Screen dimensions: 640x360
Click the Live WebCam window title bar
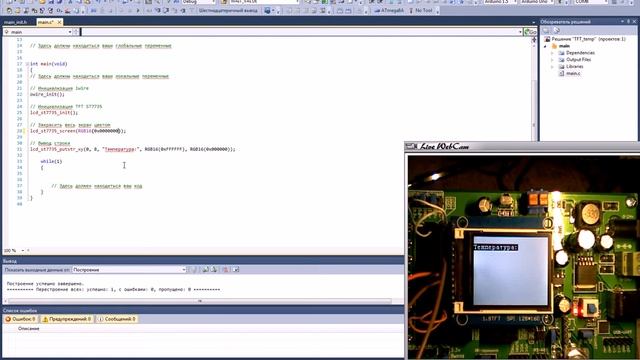(x=522, y=147)
